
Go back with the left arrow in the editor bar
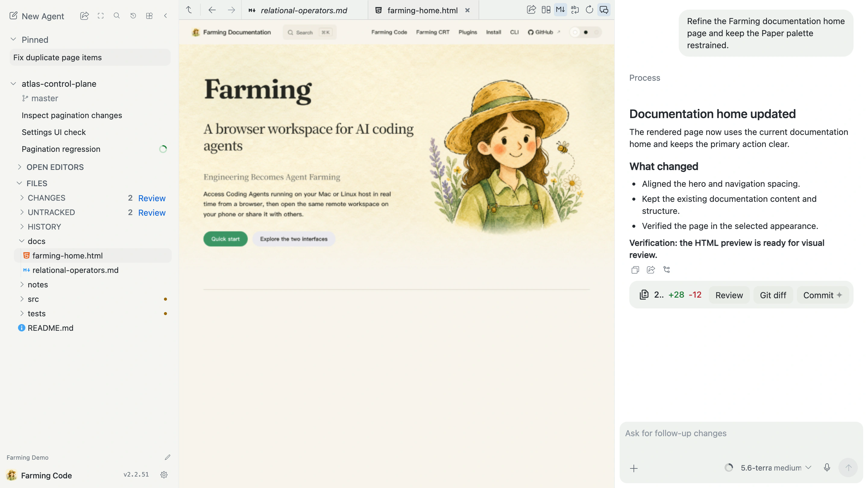pos(212,10)
